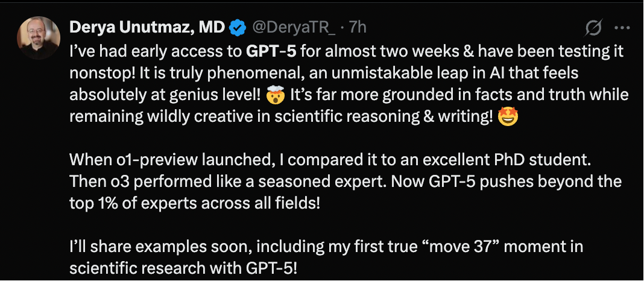Click the "Derya Unutmaz, MD" display name

coord(147,27)
